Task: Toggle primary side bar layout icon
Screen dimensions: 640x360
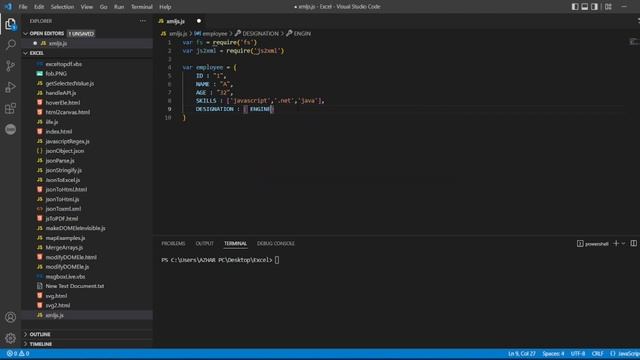Action: click(575, 7)
